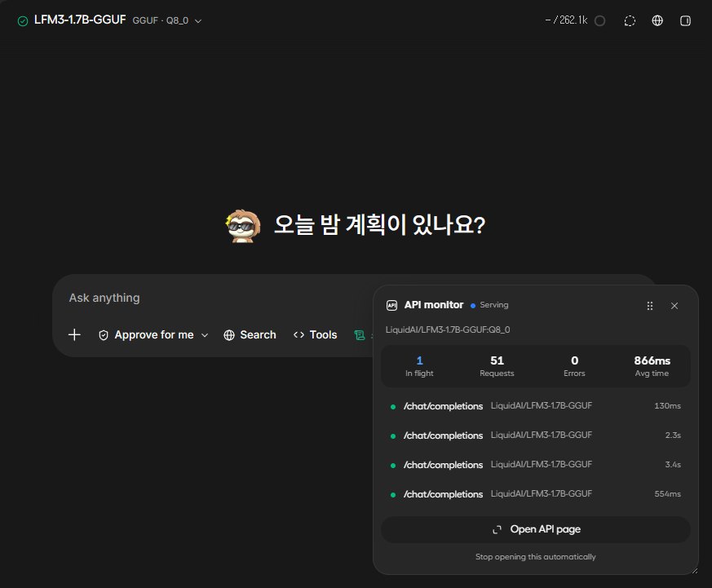Click the Open API page button
Screen dimensions: 712x588
coord(536,529)
